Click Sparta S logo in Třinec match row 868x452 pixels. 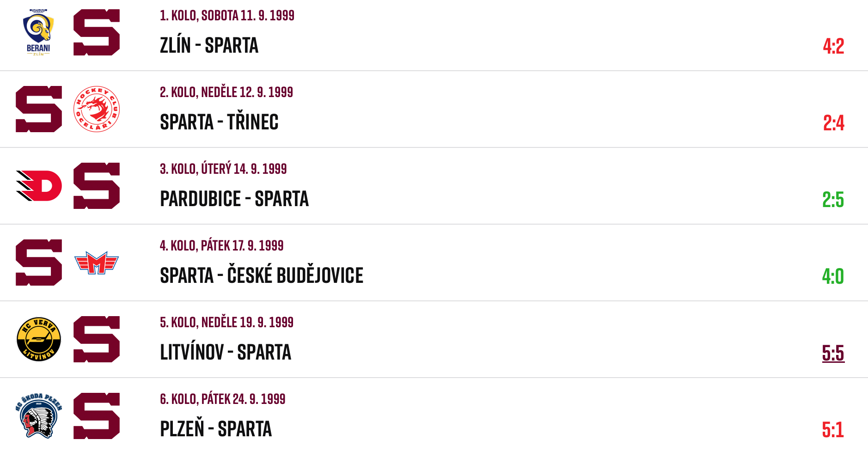[39, 109]
